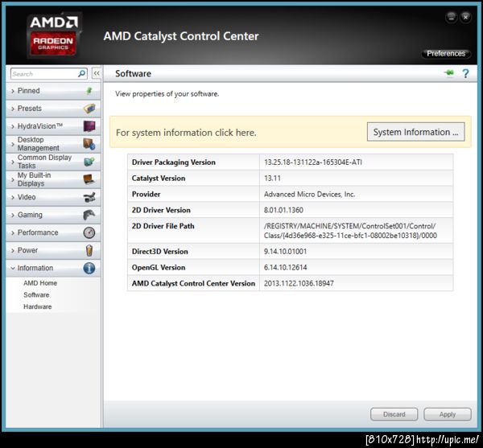The width and height of the screenshot is (483, 448).
Task: Click the System Information button
Action: coord(416,132)
